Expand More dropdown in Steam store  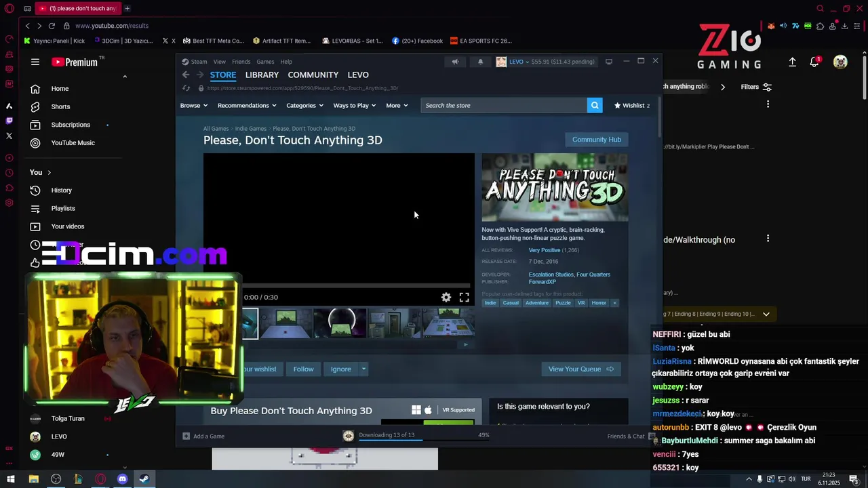click(x=397, y=105)
